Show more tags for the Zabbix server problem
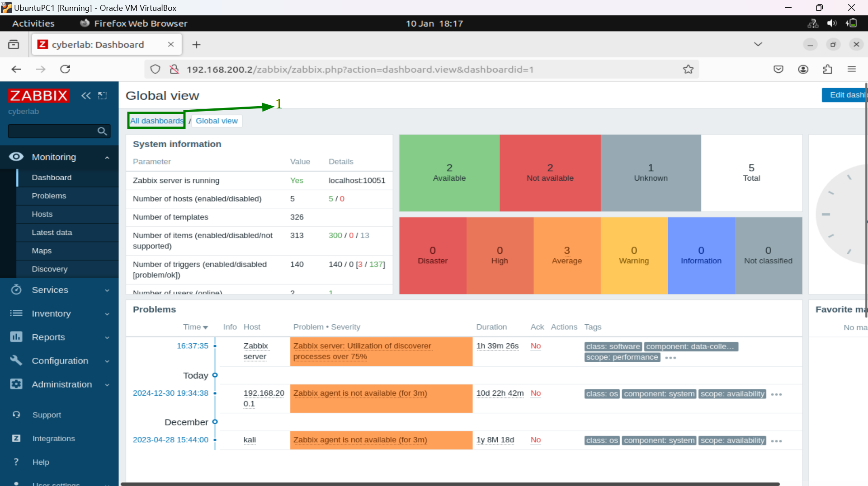This screenshot has width=868, height=486. click(x=671, y=358)
